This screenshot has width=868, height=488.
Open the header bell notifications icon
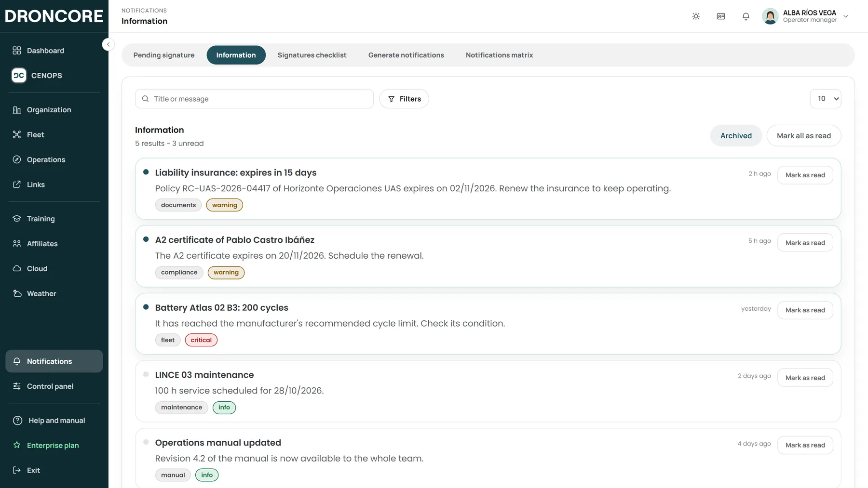click(746, 16)
